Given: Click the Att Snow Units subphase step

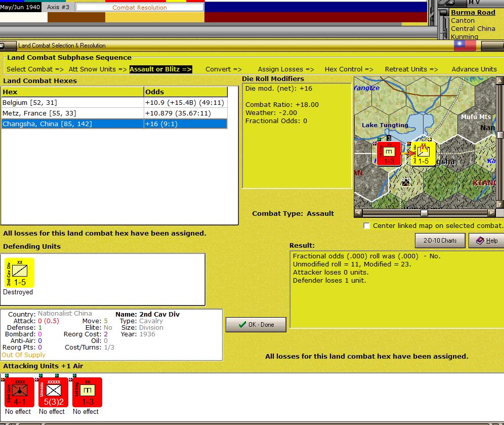Looking at the screenshot, I should [97, 69].
